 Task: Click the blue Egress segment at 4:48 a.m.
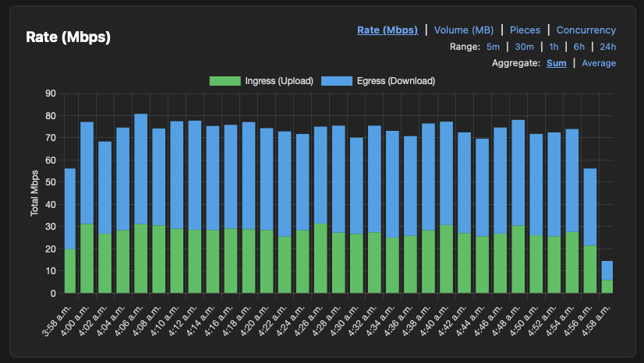[518, 173]
